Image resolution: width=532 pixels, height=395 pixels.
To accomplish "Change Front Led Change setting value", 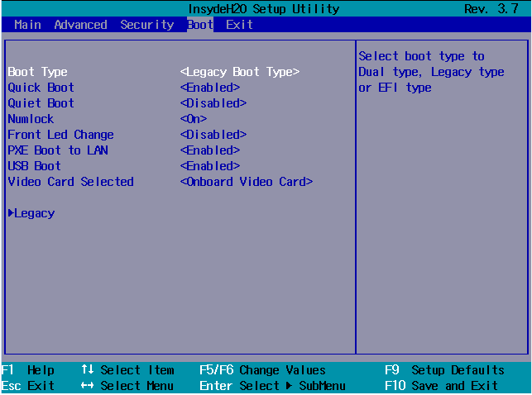I will tap(213, 135).
